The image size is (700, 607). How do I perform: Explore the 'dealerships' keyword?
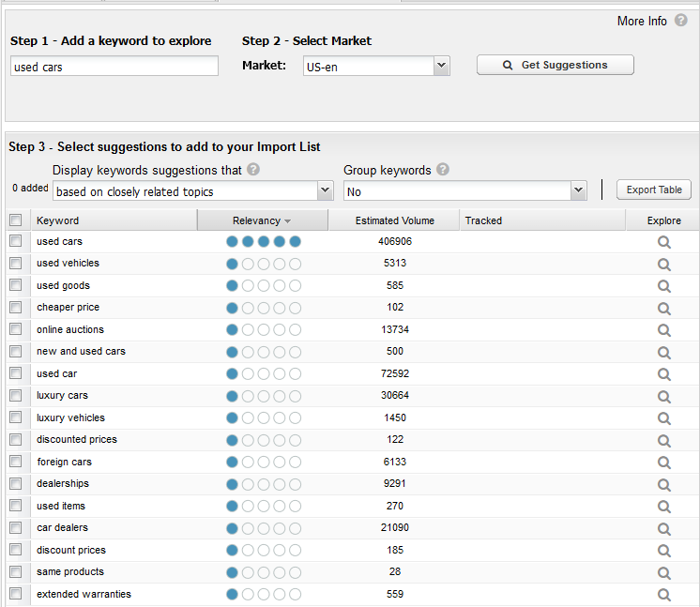click(663, 485)
